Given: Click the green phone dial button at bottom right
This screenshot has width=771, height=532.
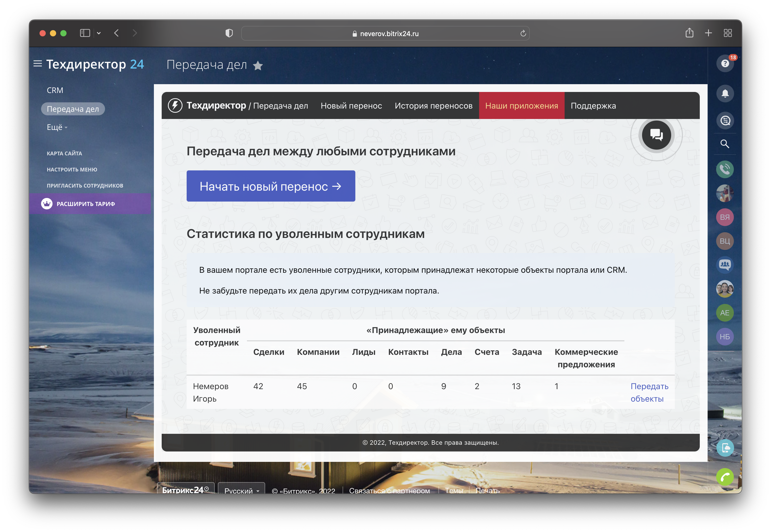Looking at the screenshot, I should (725, 477).
